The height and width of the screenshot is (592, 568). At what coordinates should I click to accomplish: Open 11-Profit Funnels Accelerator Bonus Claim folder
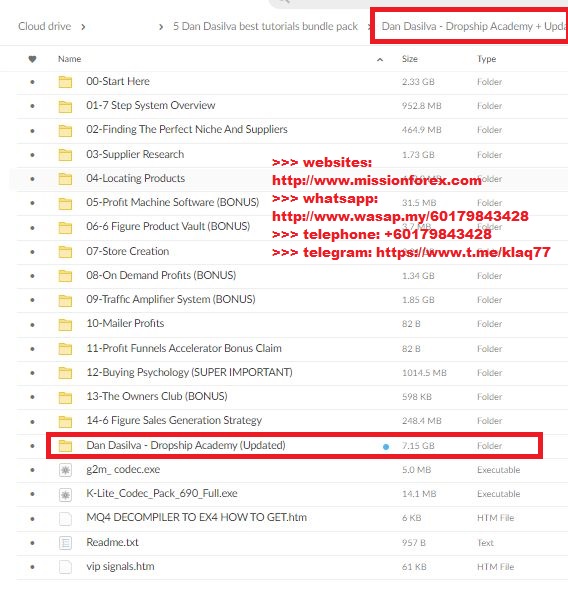coord(184,348)
